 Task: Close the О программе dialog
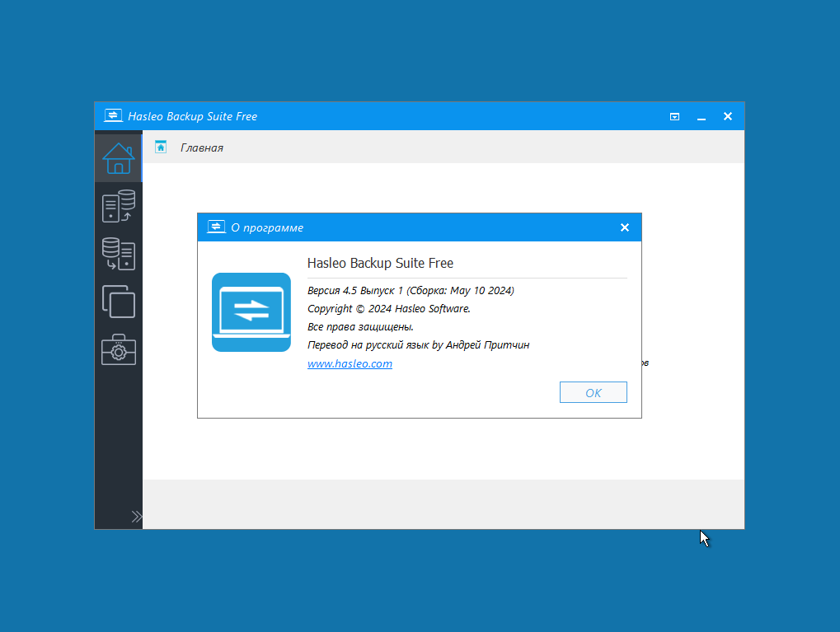625,227
